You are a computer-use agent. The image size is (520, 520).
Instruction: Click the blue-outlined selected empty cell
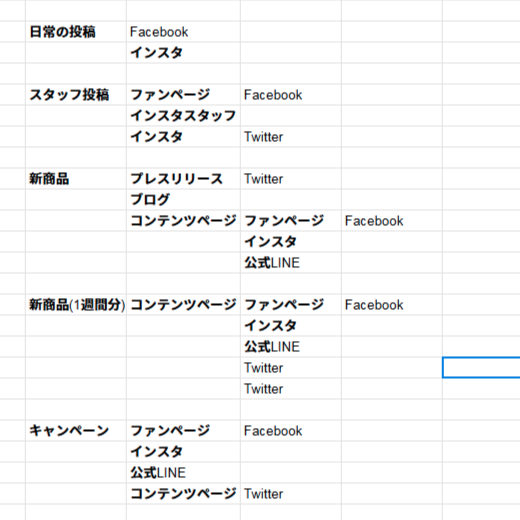[481, 368]
